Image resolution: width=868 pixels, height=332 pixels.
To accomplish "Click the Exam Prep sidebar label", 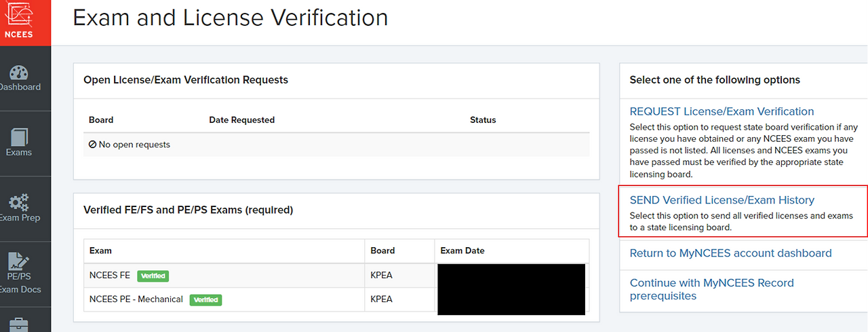I will point(20,218).
